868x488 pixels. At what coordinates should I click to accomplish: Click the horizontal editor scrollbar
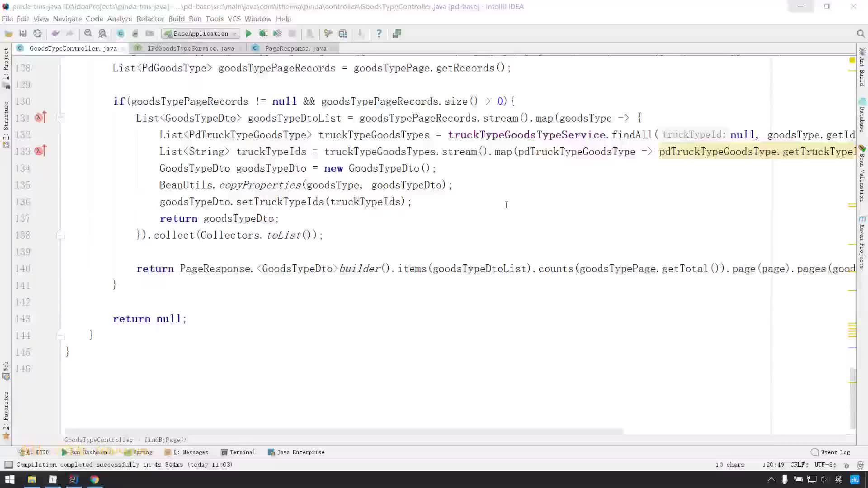344,432
